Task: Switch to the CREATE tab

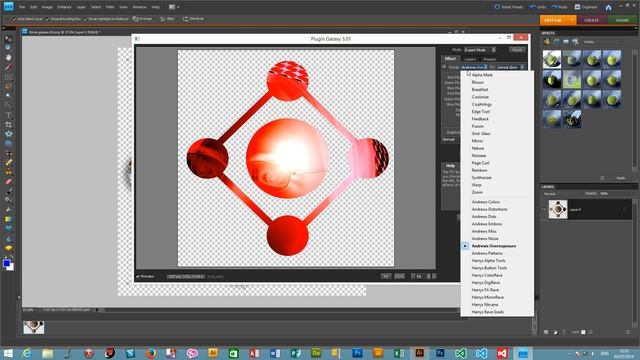Action: [x=591, y=20]
